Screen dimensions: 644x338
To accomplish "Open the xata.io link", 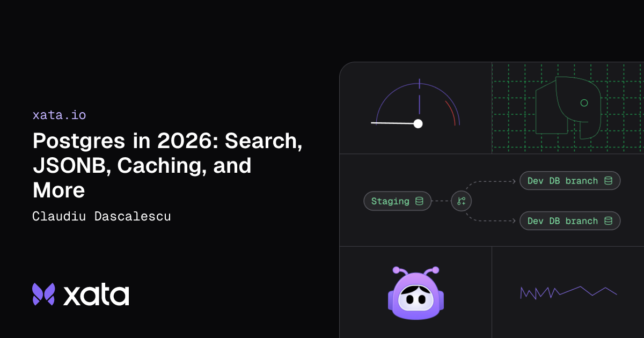I will pyautogui.click(x=59, y=115).
